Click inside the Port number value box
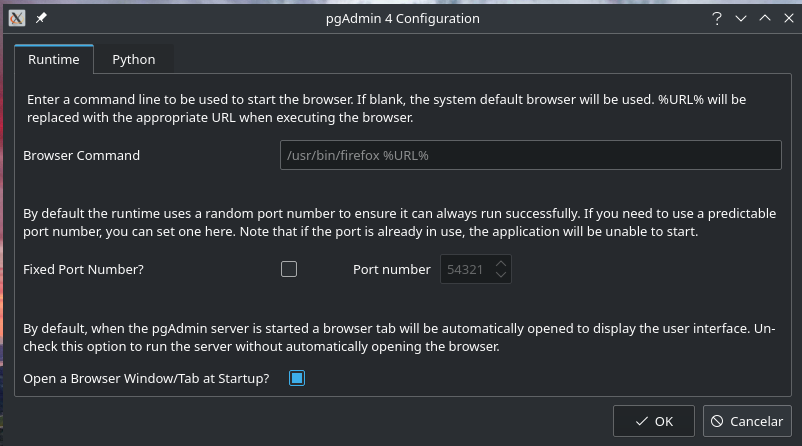The height and width of the screenshot is (446, 802). coord(466,269)
